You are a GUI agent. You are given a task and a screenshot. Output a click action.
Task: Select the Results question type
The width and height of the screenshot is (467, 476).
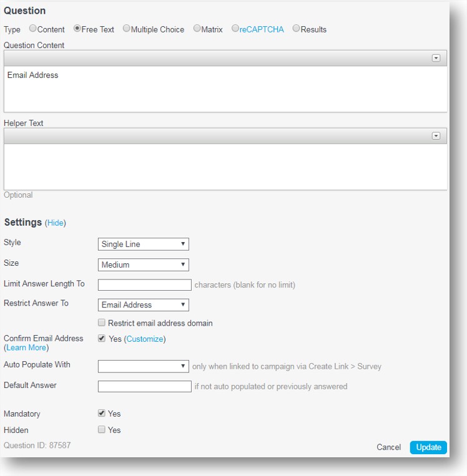point(296,29)
